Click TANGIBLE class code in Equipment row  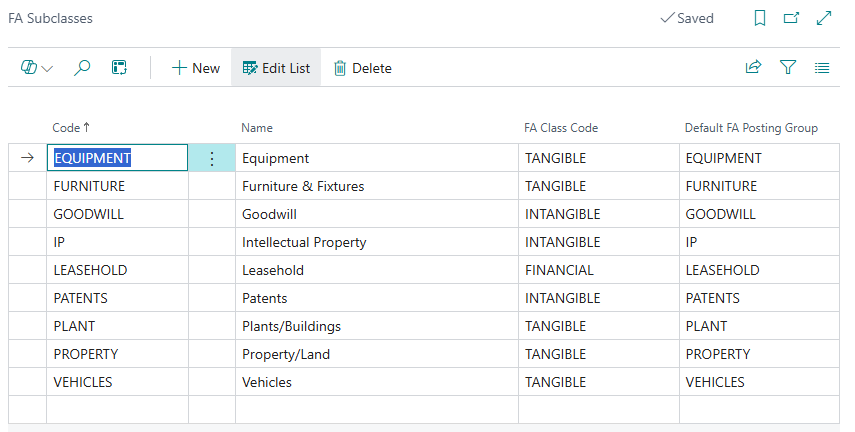click(599, 158)
